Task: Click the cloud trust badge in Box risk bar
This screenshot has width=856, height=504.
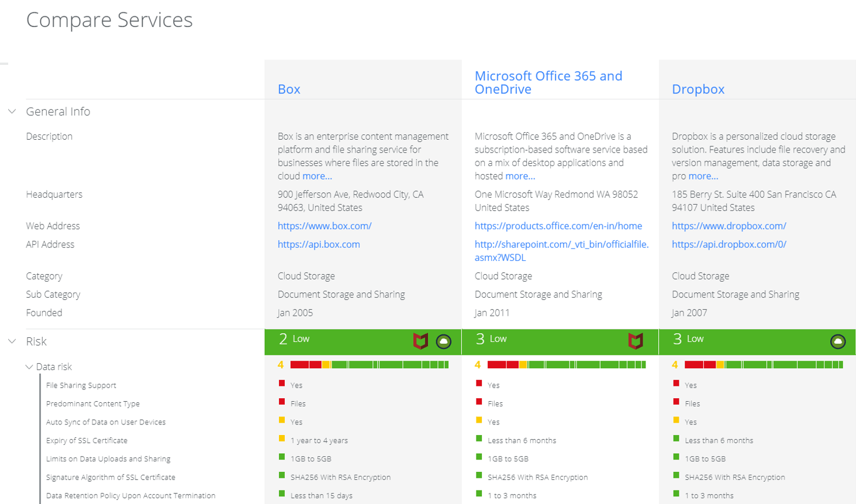Action: (x=444, y=341)
